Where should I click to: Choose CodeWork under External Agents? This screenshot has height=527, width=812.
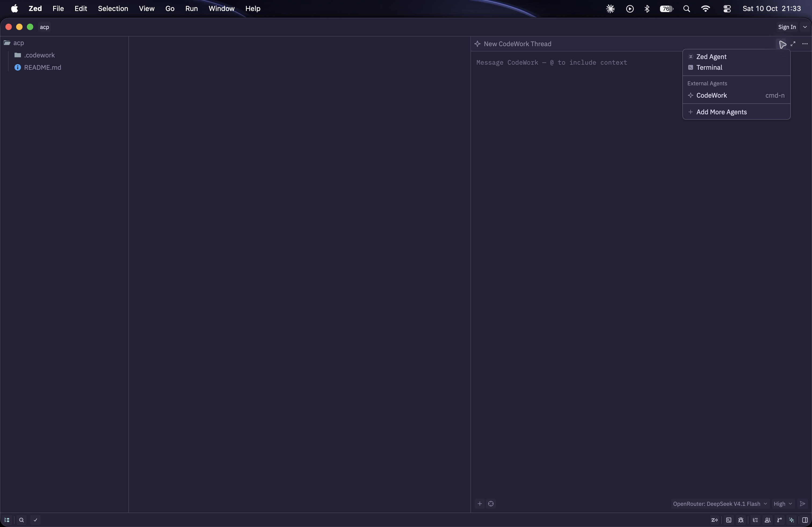[736, 95]
